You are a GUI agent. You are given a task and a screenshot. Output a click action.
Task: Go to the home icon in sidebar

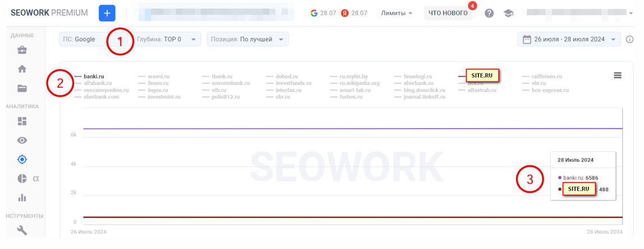tap(22, 69)
